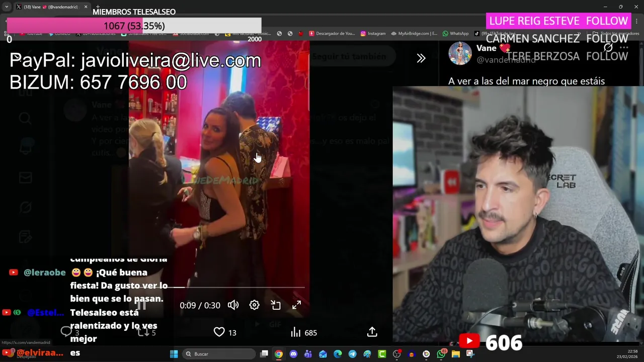This screenshot has width=644, height=362.
Task: Open a new browser tab
Action: point(98,7)
